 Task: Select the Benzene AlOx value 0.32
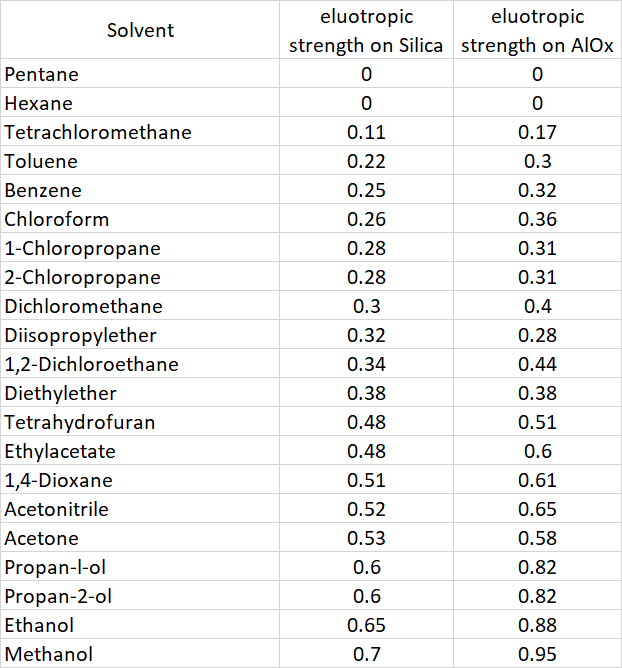pyautogui.click(x=537, y=190)
